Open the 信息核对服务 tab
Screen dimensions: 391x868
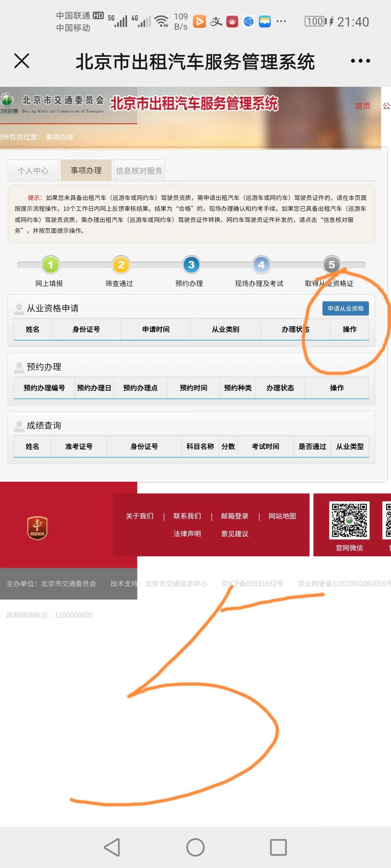coord(139,170)
